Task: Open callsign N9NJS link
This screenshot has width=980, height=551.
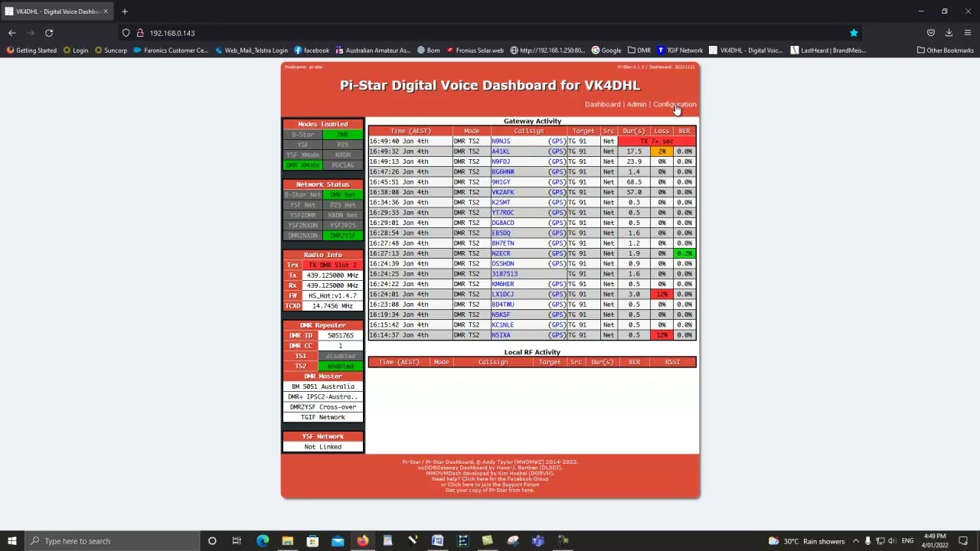Action: [501, 142]
